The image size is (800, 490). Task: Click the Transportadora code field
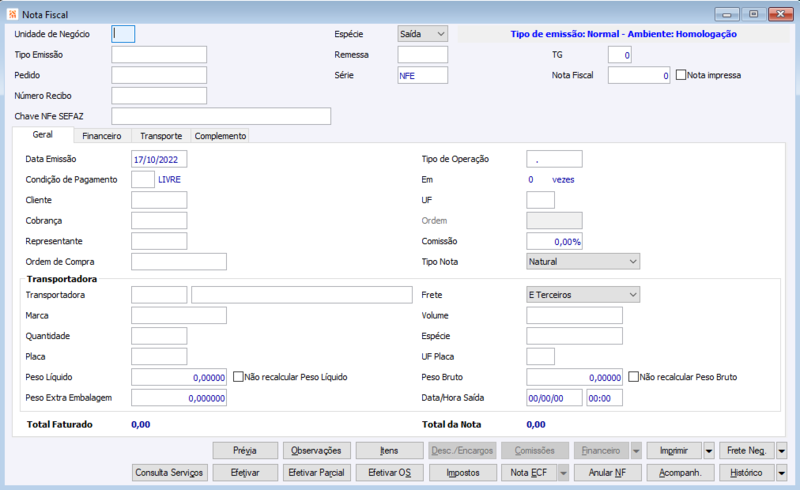pyautogui.click(x=159, y=295)
